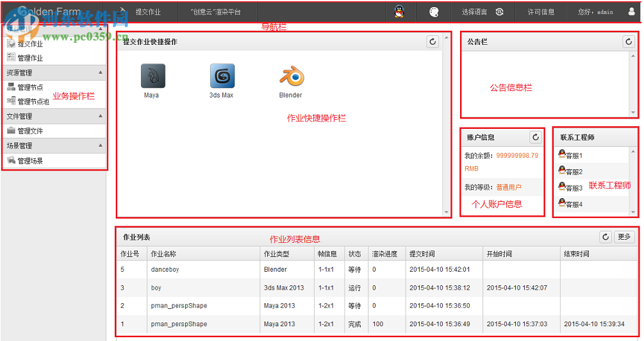Select job 2 pman_perspShape row
644x341 pixels.
[x=377, y=306]
